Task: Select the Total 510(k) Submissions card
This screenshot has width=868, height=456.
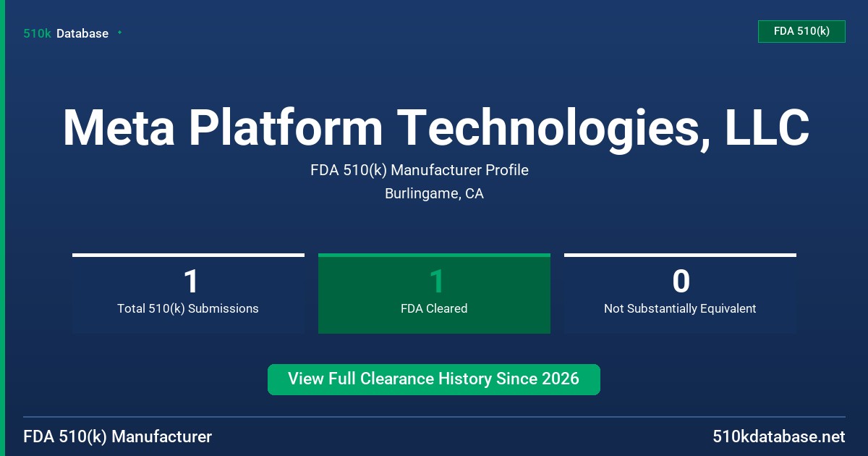Action: pyautogui.click(x=188, y=293)
